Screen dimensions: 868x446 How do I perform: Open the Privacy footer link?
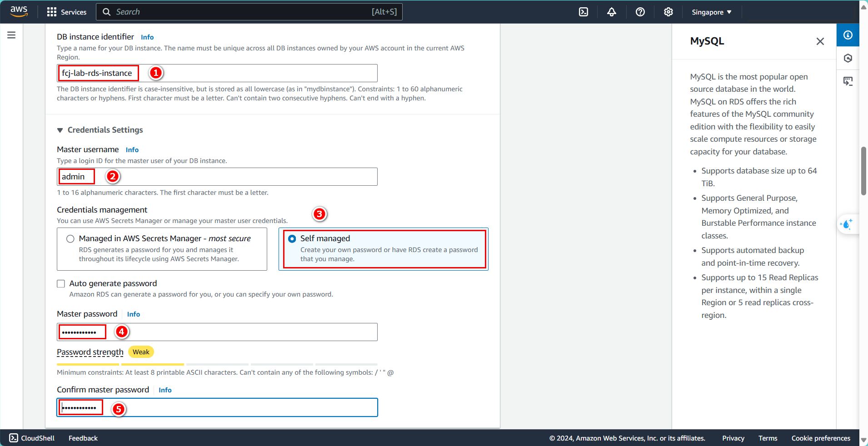733,438
